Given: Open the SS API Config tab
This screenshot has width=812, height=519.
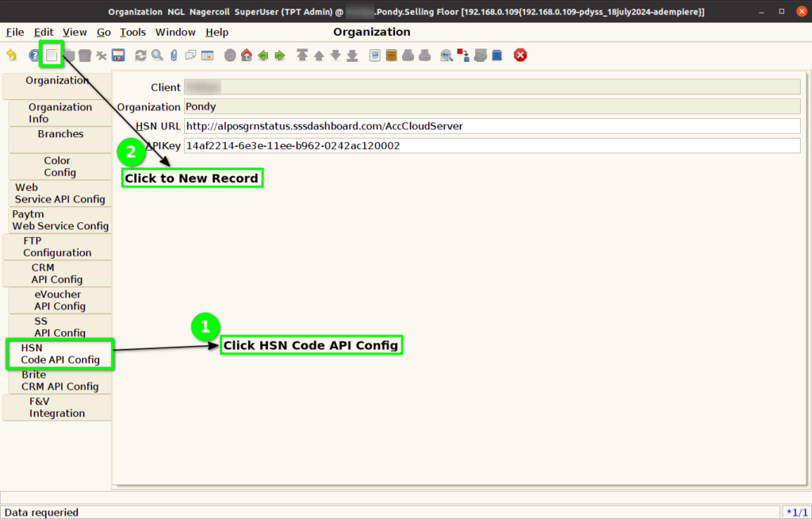Looking at the screenshot, I should [x=60, y=327].
